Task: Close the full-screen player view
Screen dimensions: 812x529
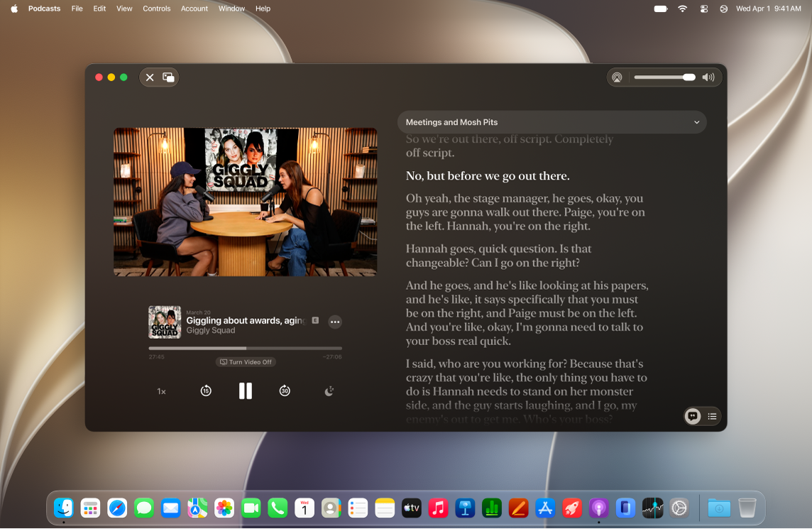Action: tap(150, 77)
